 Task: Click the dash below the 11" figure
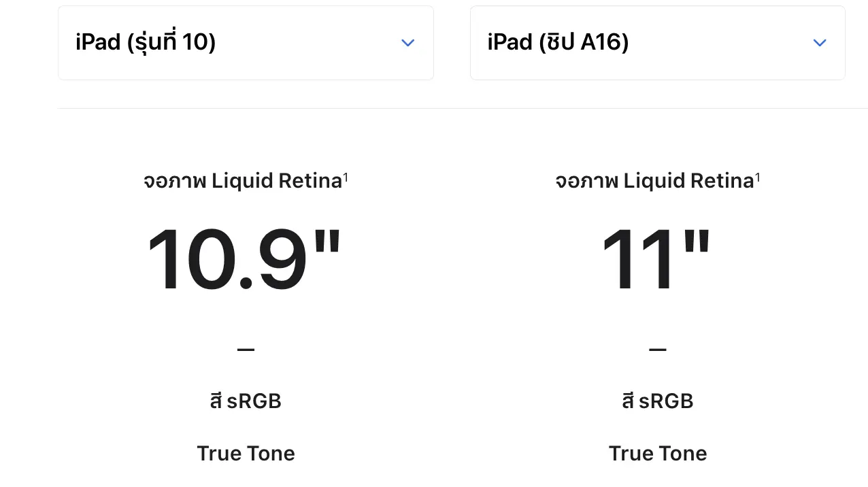(658, 350)
